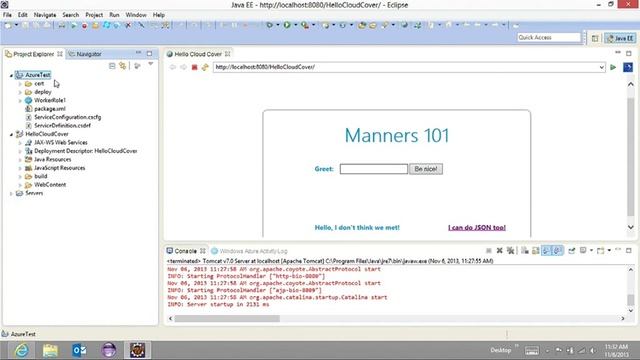Screen dimensions: 640x360
Task: Click the console vertical scrollbar thumb
Action: [x=631, y=299]
